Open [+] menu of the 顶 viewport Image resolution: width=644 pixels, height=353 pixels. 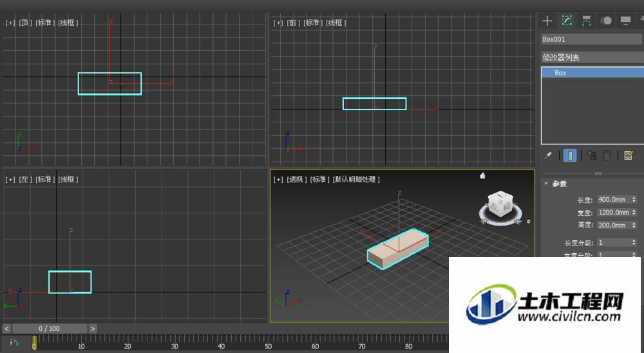[x=10, y=23]
